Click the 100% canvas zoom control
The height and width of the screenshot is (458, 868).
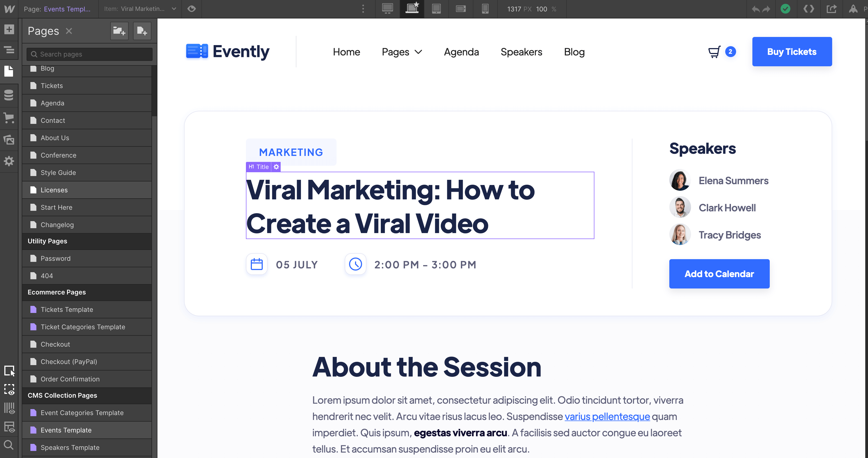coord(541,9)
